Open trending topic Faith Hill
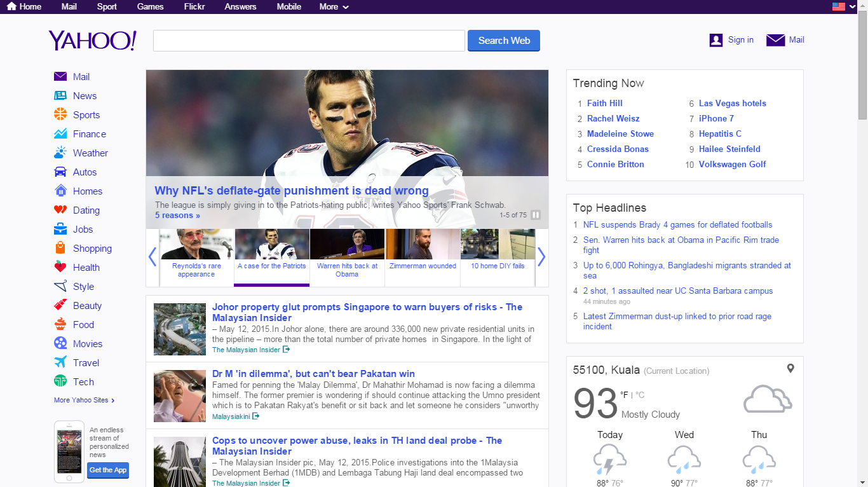 [605, 103]
